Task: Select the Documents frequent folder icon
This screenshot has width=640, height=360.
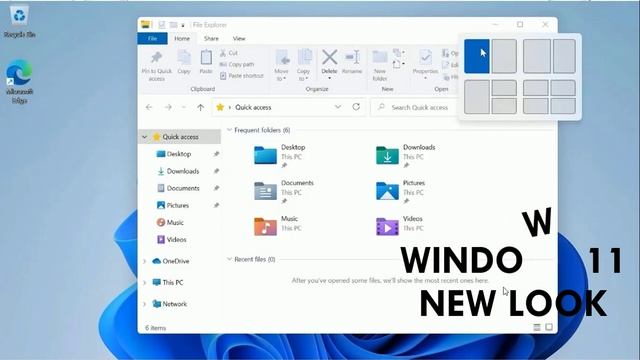Action: [265, 191]
